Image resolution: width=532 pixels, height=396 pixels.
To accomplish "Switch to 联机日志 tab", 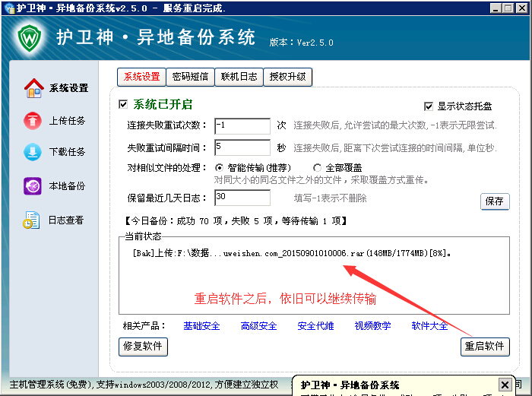I will (x=239, y=77).
